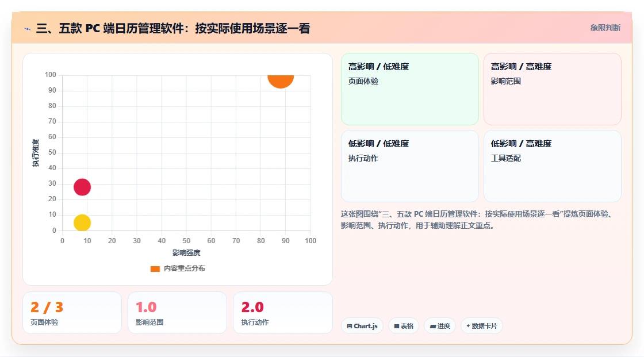Click the value 2.0
The image size is (644, 357).
pyautogui.click(x=252, y=308)
